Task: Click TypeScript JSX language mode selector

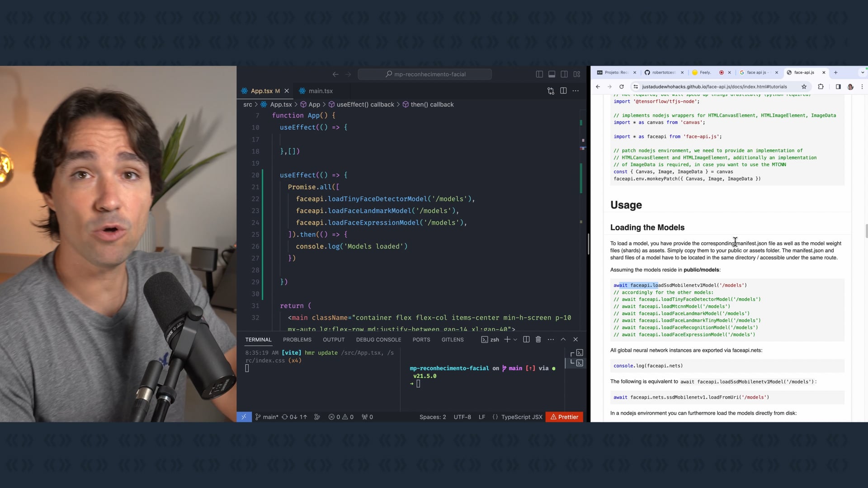Action: (x=521, y=417)
